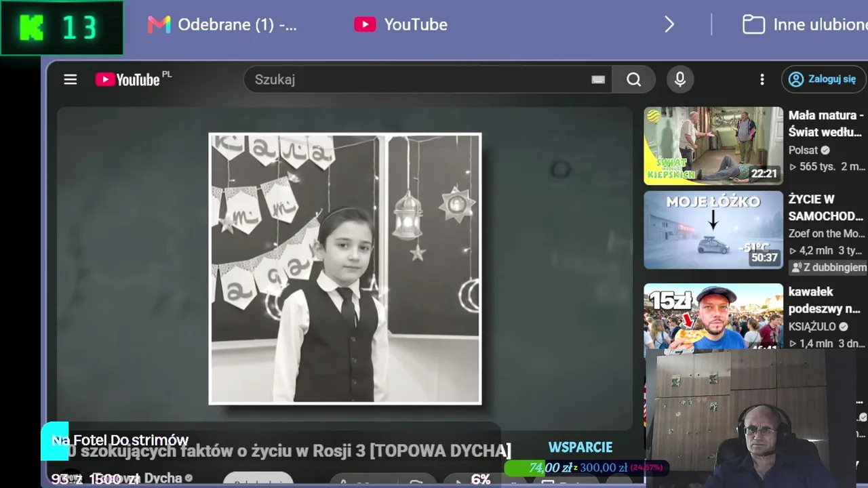This screenshot has height=488, width=868.
Task: Open the Gmail Odebrane bookmark
Action: pyautogui.click(x=222, y=24)
